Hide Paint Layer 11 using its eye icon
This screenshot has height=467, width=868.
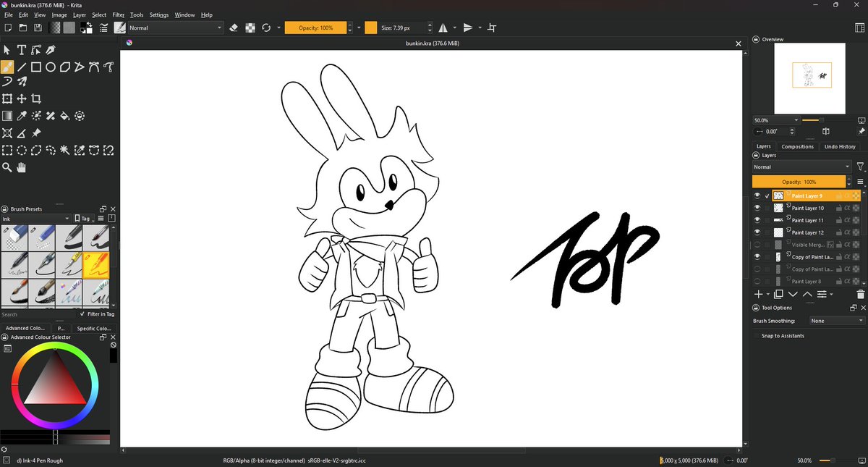point(757,220)
